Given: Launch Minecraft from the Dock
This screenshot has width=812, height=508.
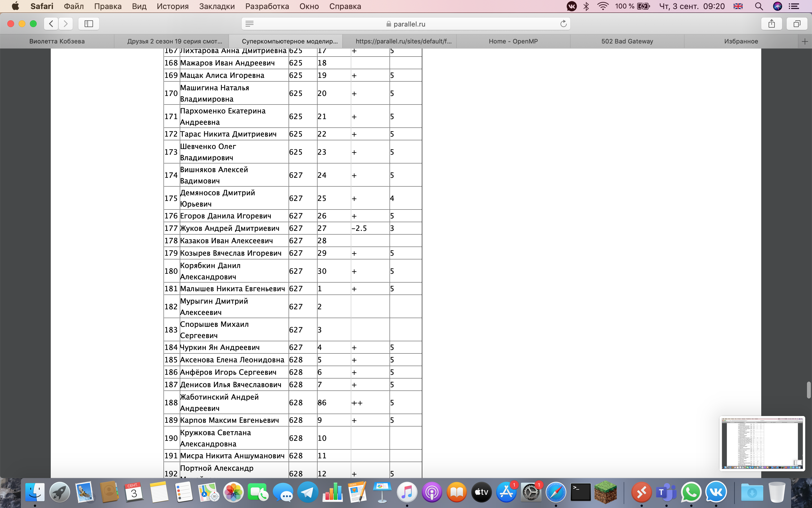Looking at the screenshot, I should click(x=605, y=492).
